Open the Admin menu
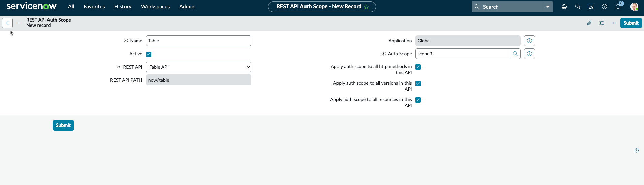 click(187, 6)
